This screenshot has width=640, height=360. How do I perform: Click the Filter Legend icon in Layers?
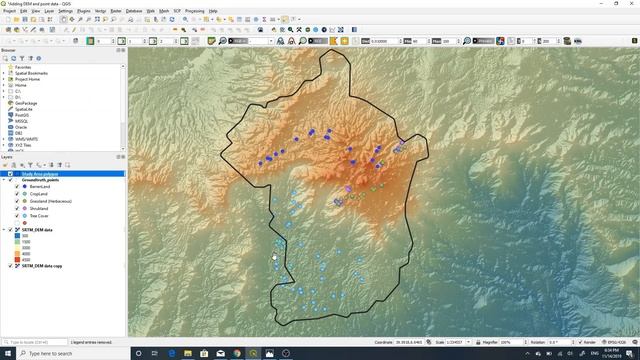click(30, 165)
